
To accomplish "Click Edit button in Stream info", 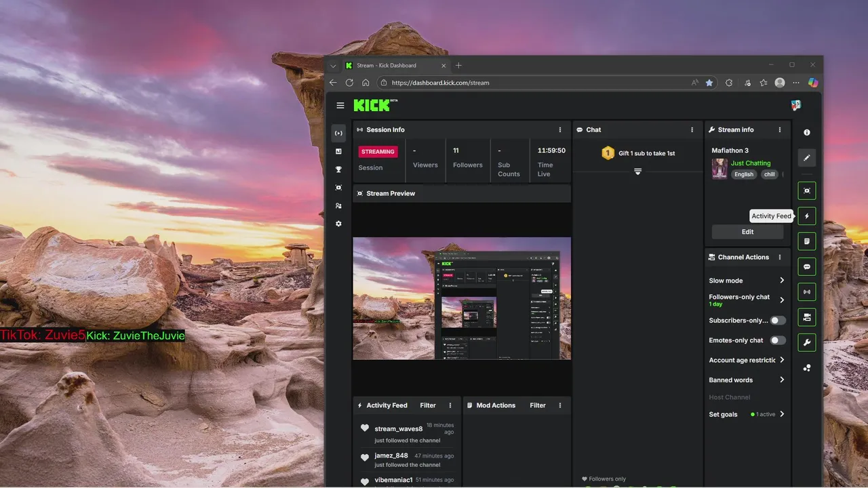I will click(747, 232).
